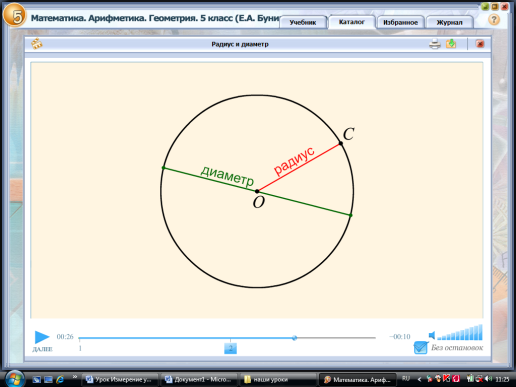Click the playback progress slider handle
Viewport: 516px width, 387px height.
pyautogui.click(x=294, y=338)
